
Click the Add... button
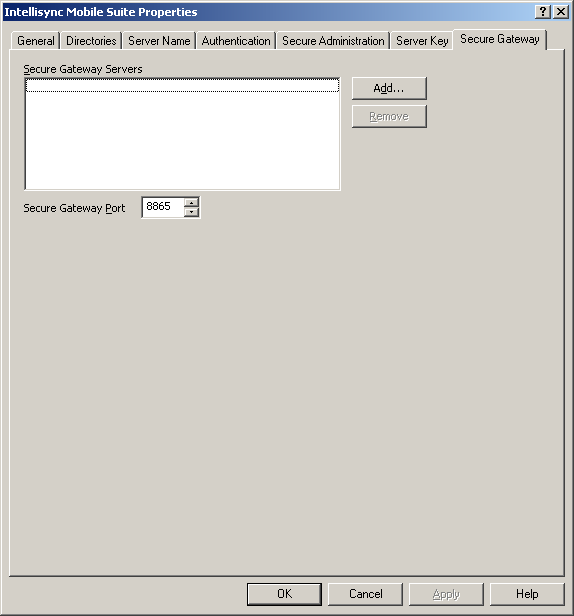pos(389,88)
